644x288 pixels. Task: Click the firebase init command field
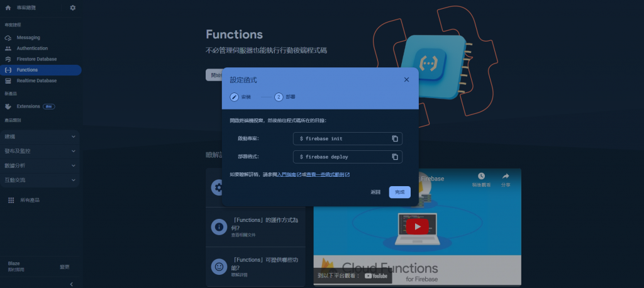(347, 138)
